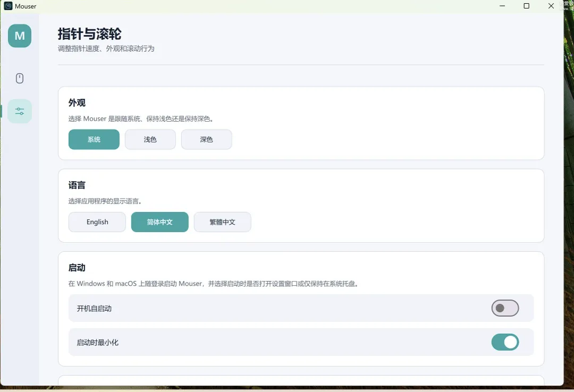
Task: Click the M profile avatar in the sidebar
Action: (20, 36)
